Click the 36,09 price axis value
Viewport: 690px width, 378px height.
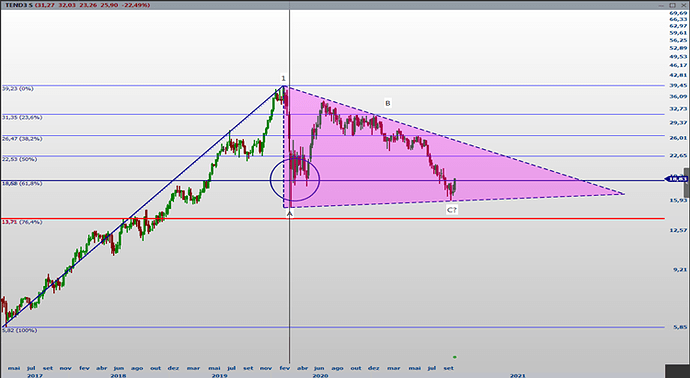678,96
